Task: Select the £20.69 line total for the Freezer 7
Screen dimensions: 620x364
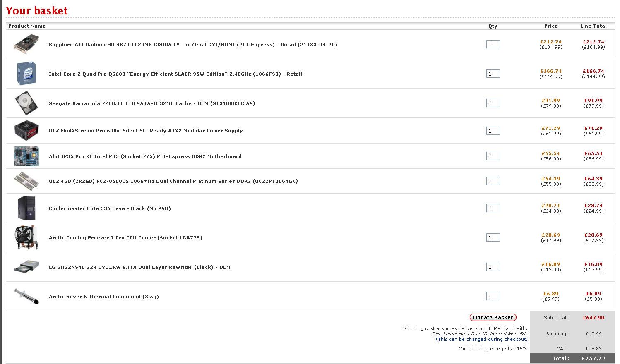Action: (594, 235)
